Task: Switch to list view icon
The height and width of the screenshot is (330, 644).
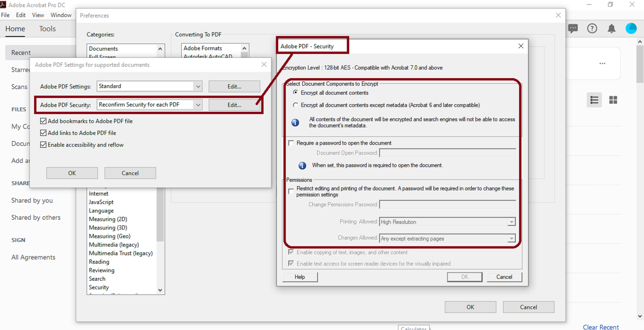Action: click(x=594, y=100)
